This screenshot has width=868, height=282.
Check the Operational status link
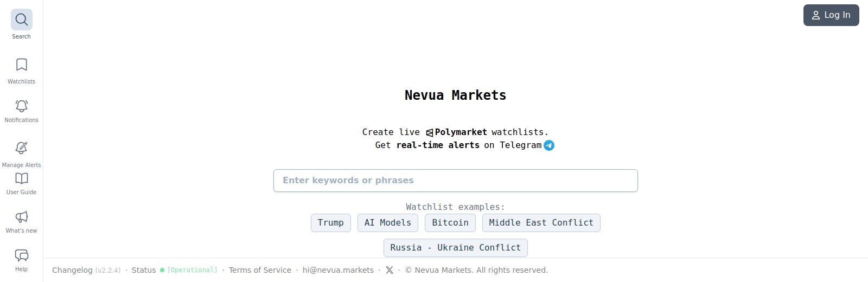tap(192, 270)
